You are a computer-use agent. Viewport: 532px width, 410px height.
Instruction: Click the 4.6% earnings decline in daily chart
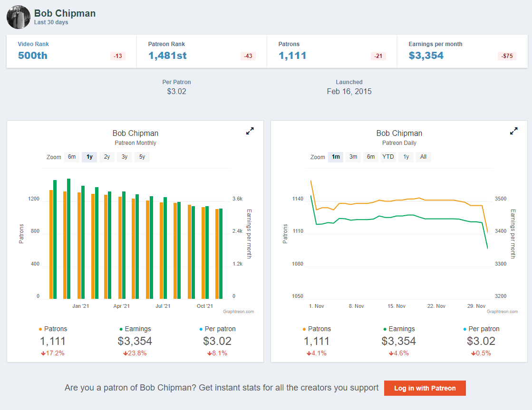(x=399, y=353)
